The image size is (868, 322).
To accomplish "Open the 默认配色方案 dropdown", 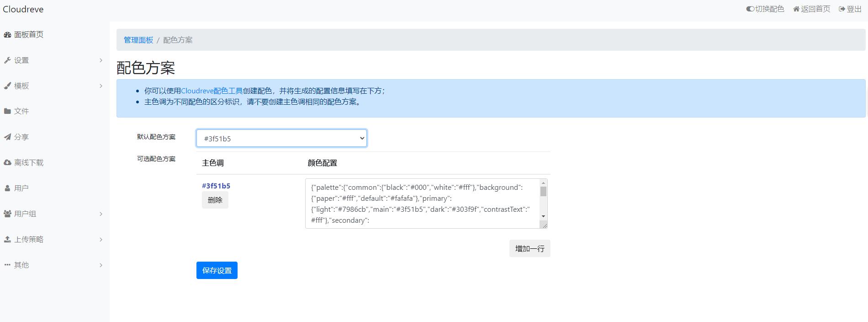I will coord(281,138).
